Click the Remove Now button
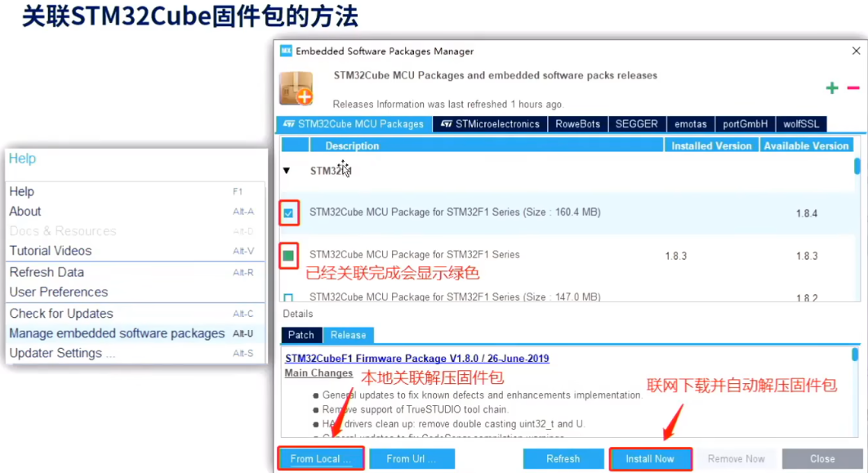This screenshot has width=868, height=473. click(736, 458)
